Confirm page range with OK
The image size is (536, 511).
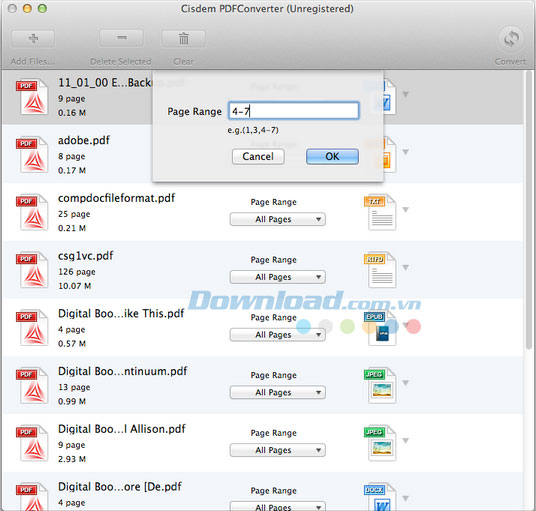click(x=332, y=157)
